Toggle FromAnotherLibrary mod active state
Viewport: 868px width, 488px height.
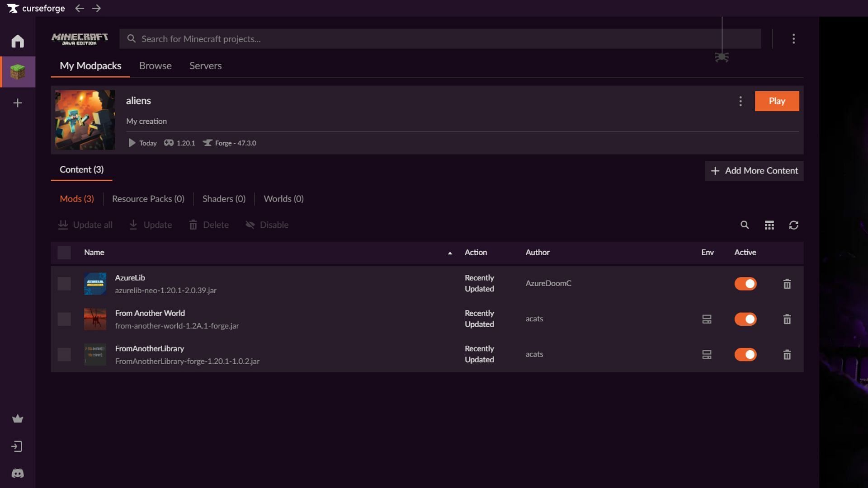tap(746, 355)
